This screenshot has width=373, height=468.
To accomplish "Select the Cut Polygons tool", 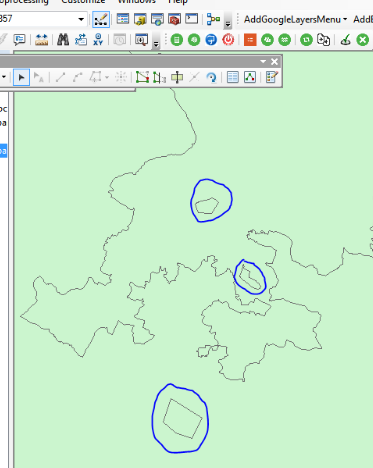I will [x=177, y=77].
